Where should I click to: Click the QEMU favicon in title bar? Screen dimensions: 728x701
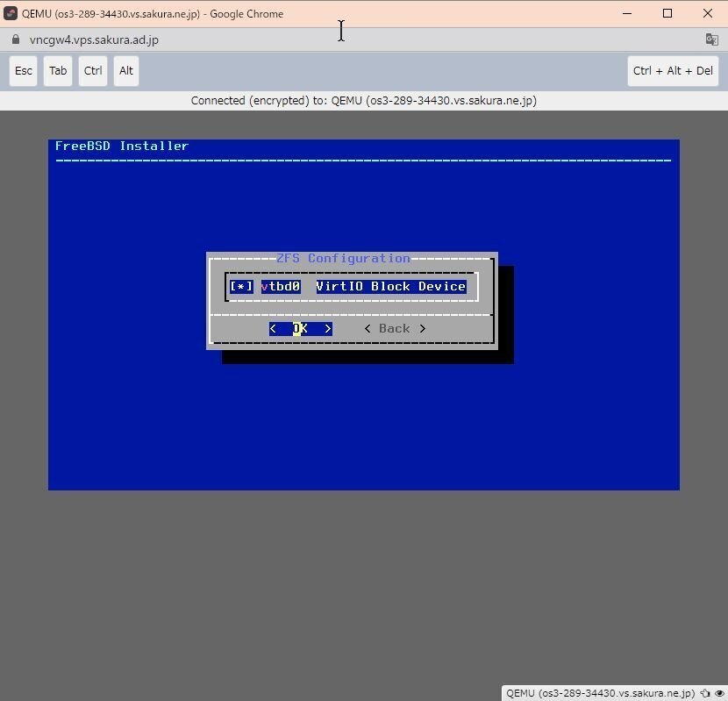click(11, 13)
